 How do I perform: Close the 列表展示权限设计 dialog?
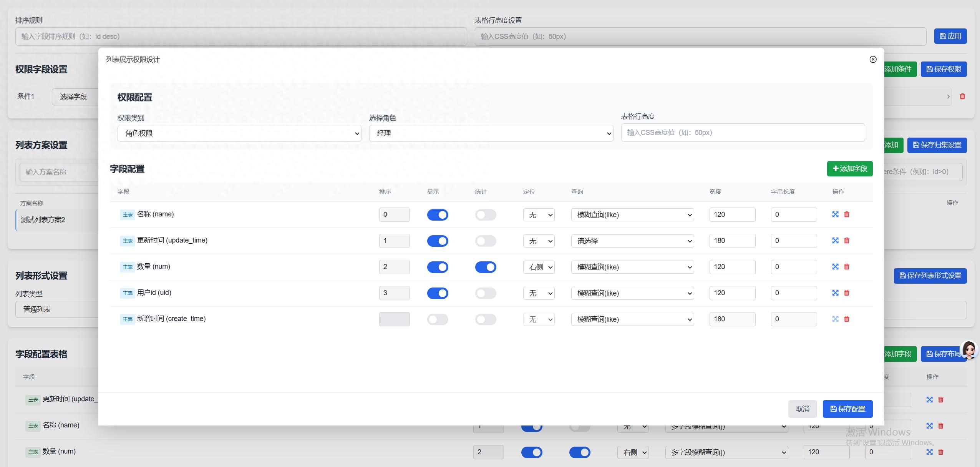point(873,59)
